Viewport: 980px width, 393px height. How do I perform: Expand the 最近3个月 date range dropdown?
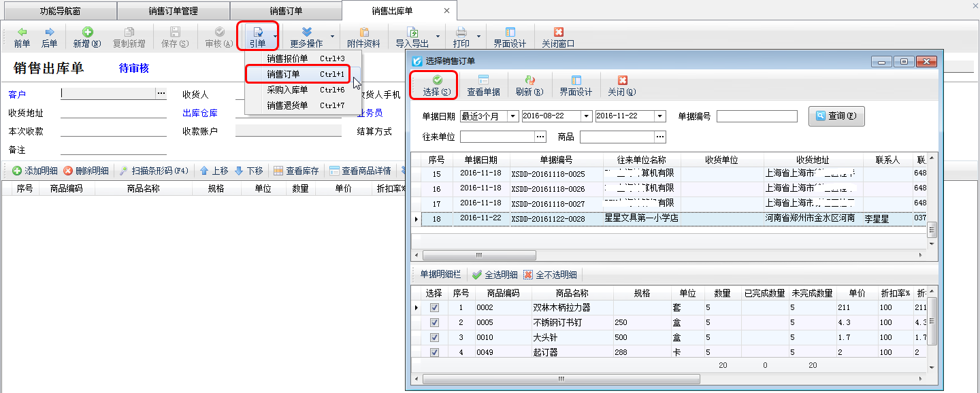tap(512, 116)
